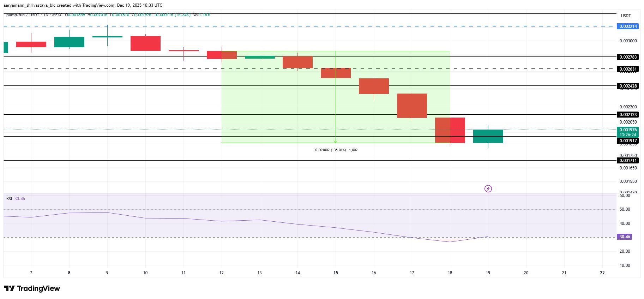644x299 pixels.
Task: Select the green candle on the 19th
Action: [x=488, y=136]
